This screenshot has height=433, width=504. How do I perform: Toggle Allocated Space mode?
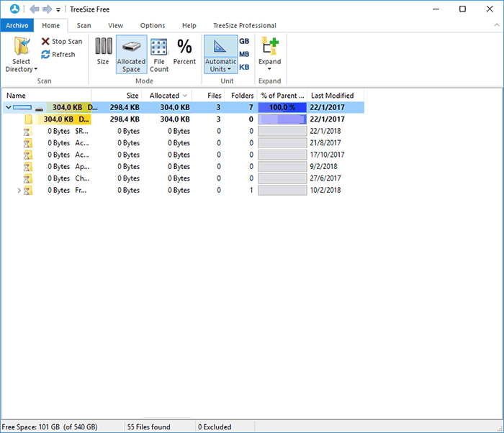tap(132, 54)
